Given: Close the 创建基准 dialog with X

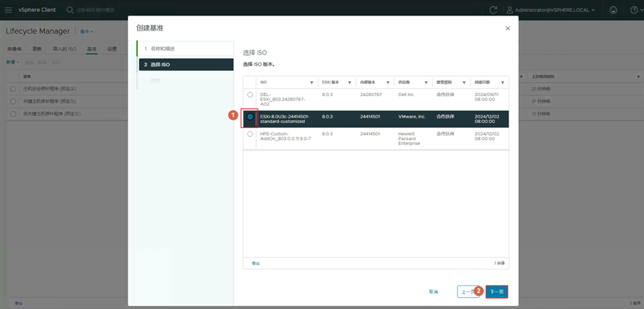Looking at the screenshot, I should tap(508, 28).
